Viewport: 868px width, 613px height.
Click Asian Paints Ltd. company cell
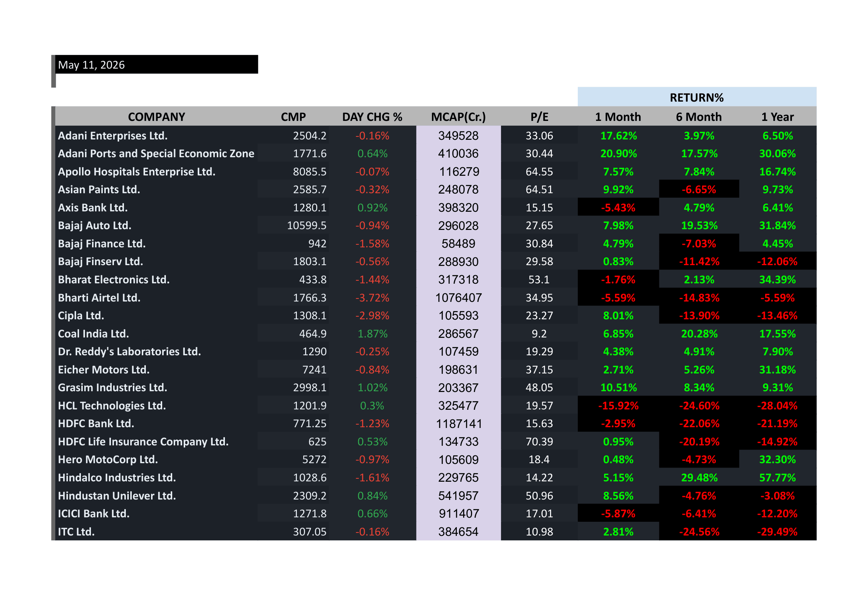click(99, 189)
